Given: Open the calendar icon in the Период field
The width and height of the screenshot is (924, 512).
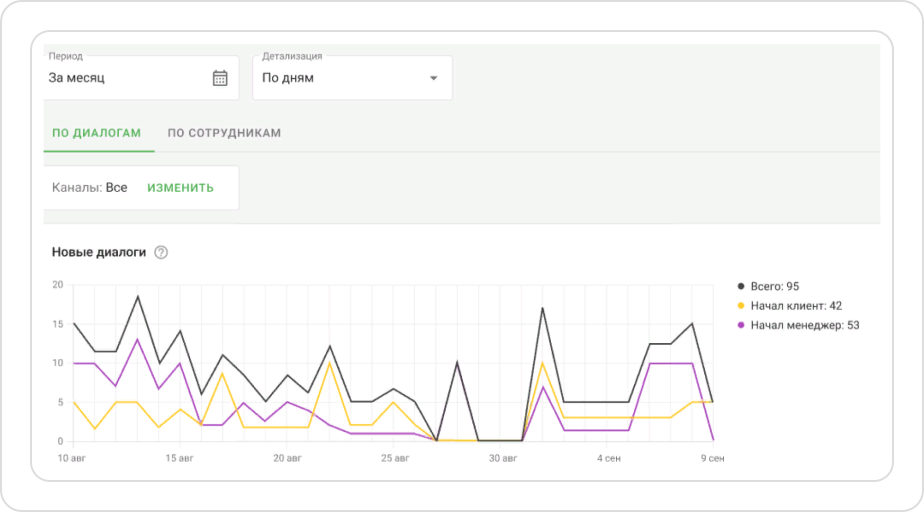Looking at the screenshot, I should click(x=220, y=78).
